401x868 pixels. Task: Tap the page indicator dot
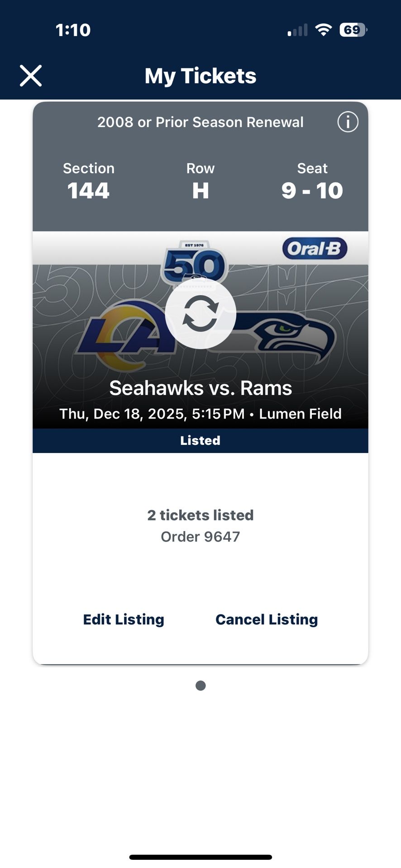pyautogui.click(x=200, y=686)
